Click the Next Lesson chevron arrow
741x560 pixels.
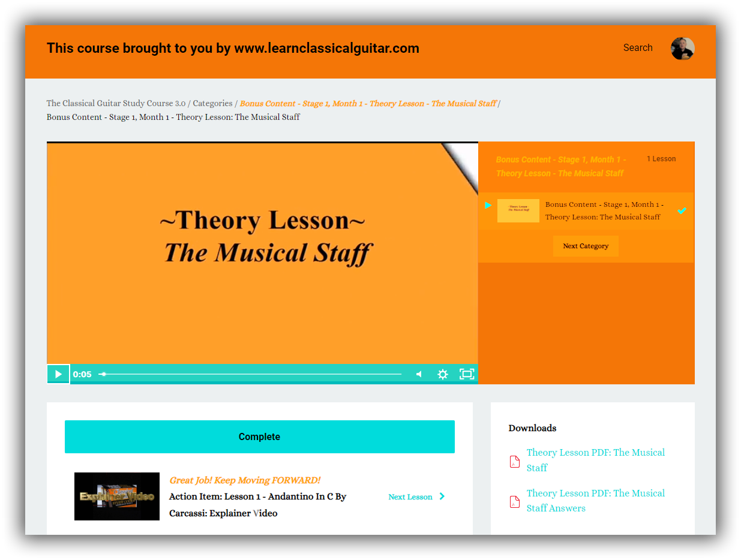tap(442, 496)
